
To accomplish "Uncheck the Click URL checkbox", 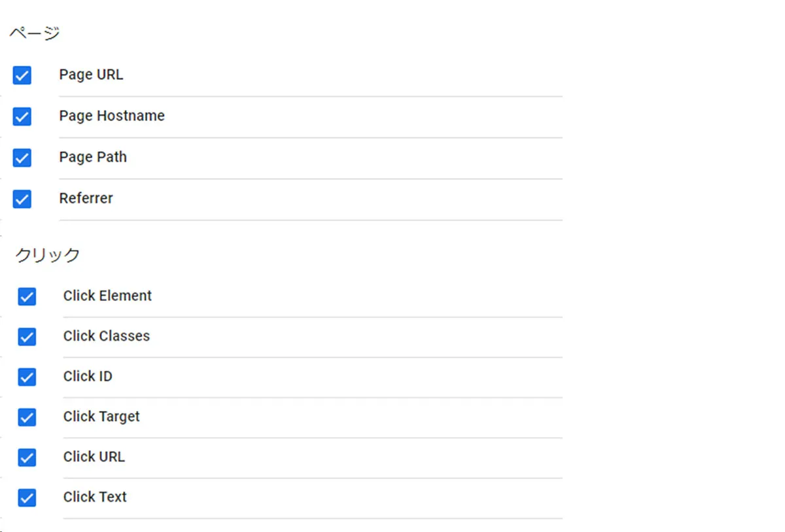I will pyautogui.click(x=27, y=457).
